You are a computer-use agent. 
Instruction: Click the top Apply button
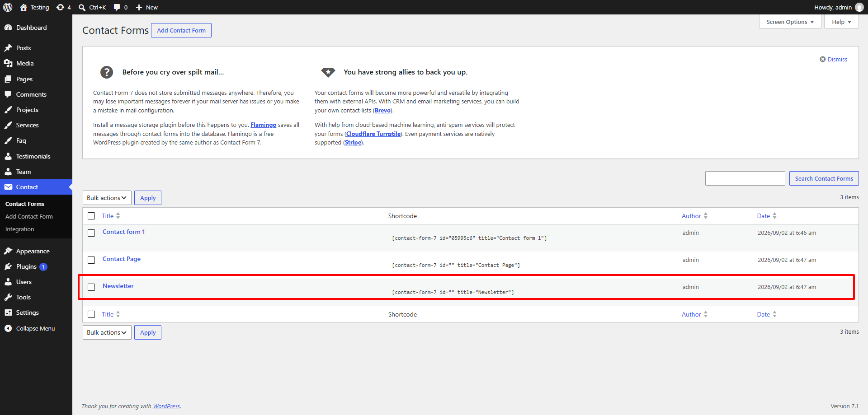148,198
